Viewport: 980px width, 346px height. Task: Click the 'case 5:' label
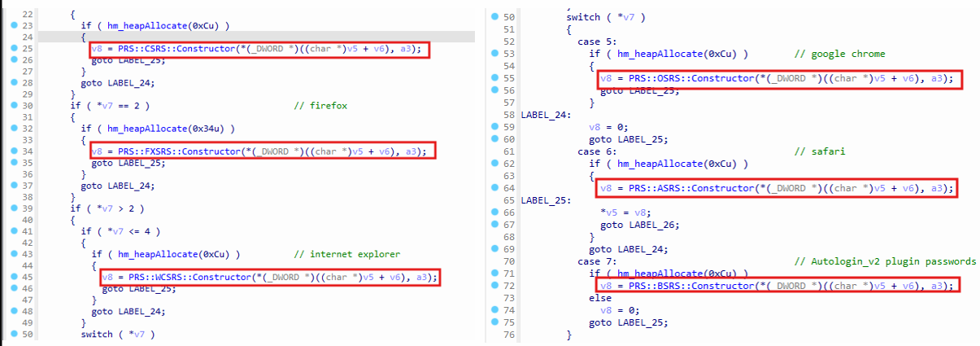(598, 42)
